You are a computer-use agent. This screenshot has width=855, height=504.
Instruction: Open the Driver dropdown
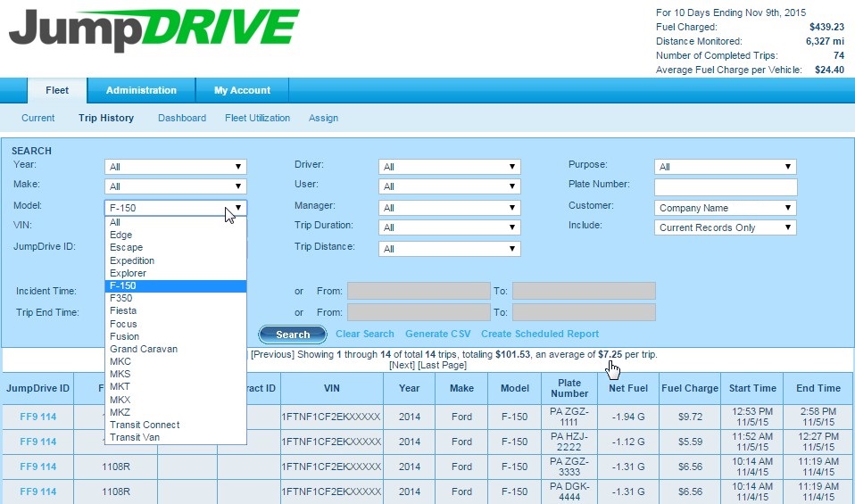point(449,167)
